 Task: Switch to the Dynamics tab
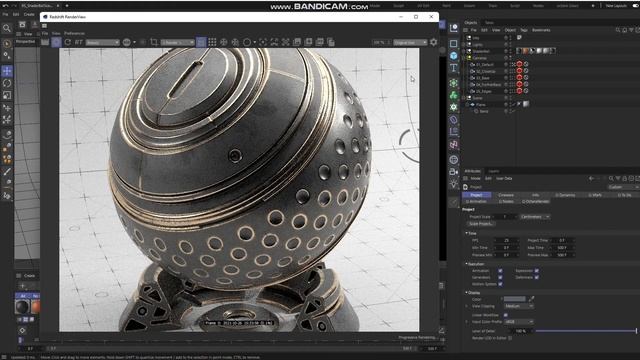click(565, 195)
